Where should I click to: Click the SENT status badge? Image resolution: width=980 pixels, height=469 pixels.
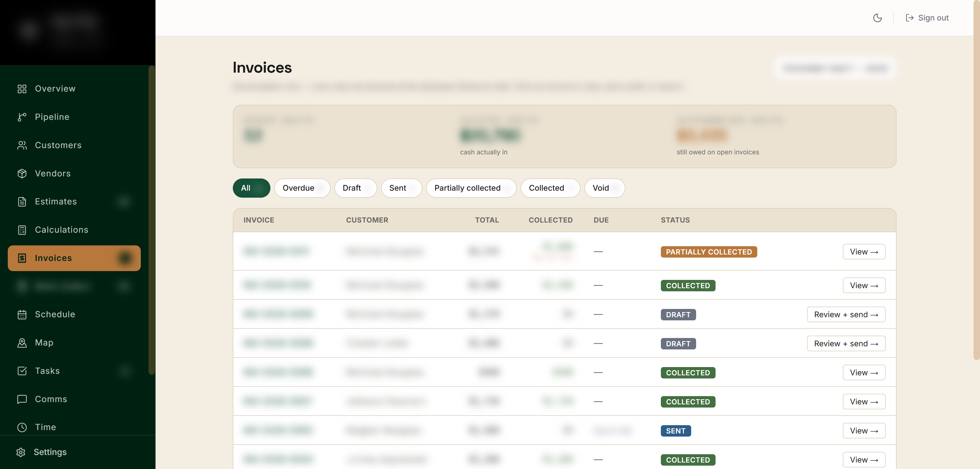(x=676, y=431)
